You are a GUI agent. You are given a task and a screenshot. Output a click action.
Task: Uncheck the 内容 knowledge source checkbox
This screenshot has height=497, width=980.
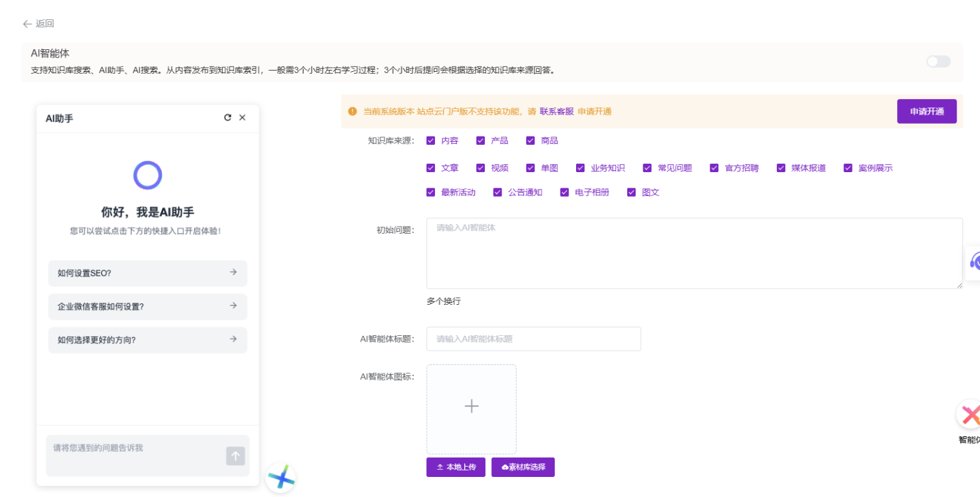(431, 140)
